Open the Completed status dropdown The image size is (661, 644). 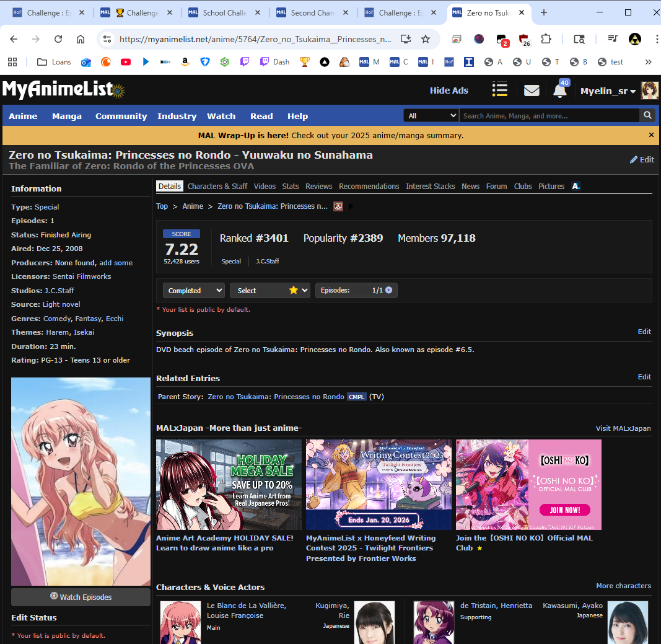[194, 290]
